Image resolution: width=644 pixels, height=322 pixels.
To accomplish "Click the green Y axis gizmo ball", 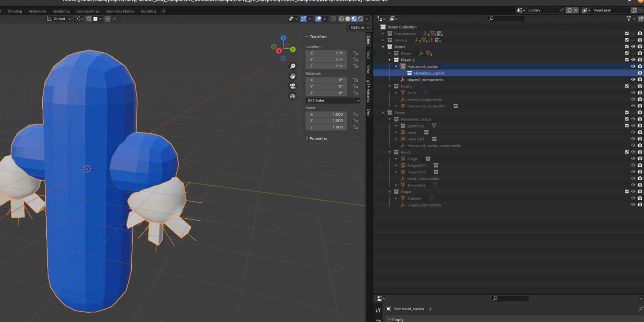I will (x=293, y=49).
